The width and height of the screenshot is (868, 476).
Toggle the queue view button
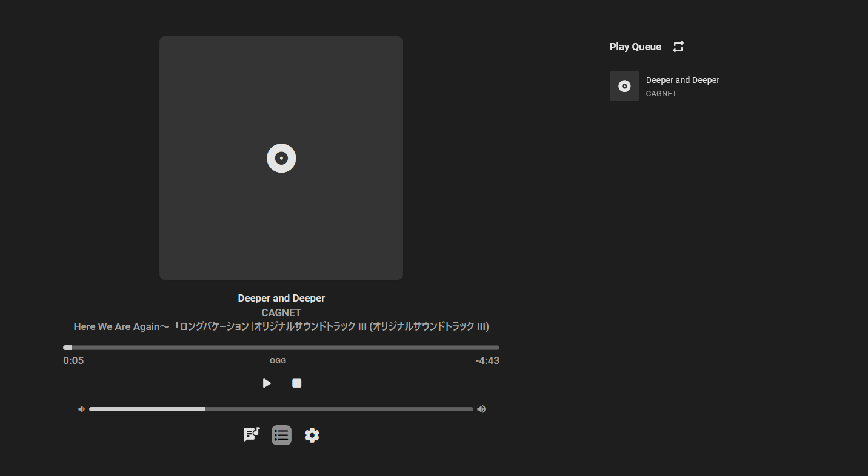pyautogui.click(x=281, y=435)
